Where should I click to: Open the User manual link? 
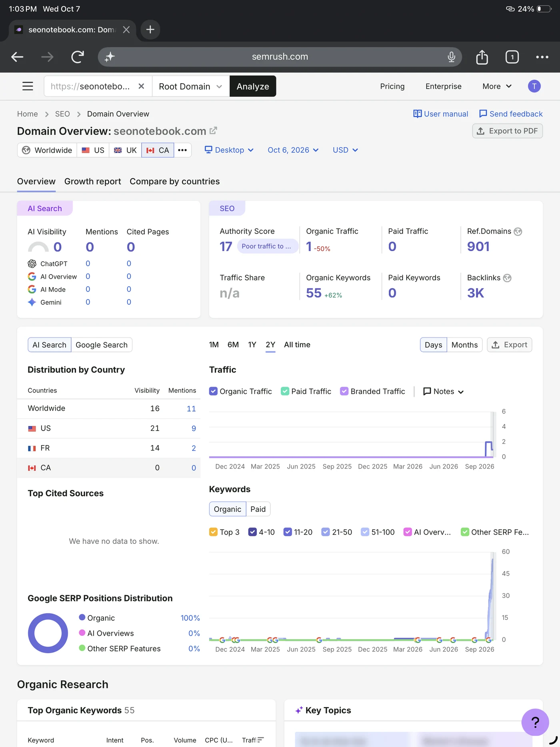pyautogui.click(x=440, y=114)
